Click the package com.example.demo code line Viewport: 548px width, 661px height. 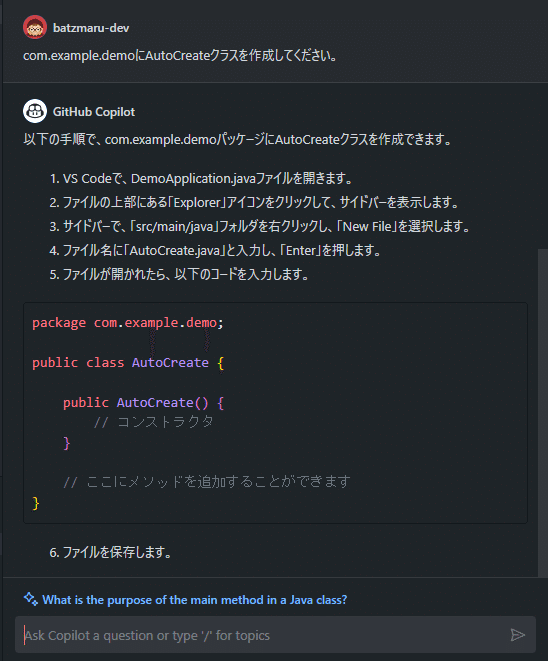128,323
